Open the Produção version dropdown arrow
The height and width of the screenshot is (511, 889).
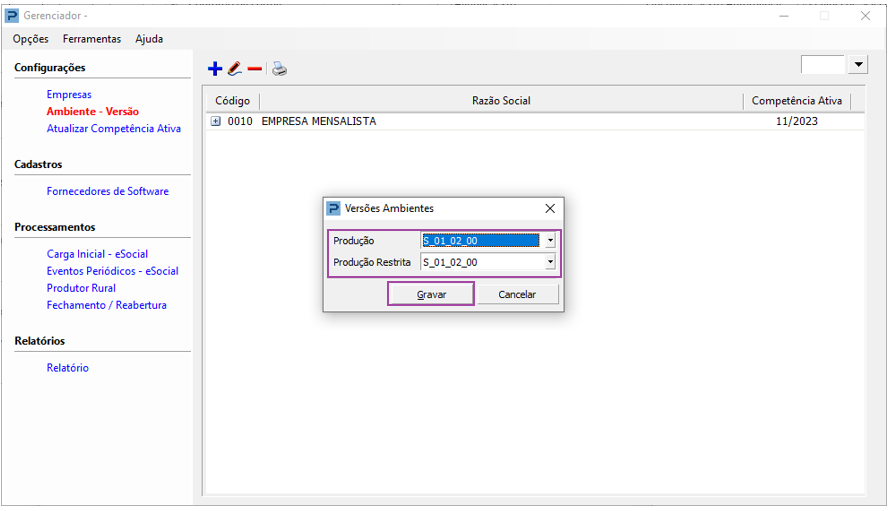550,240
